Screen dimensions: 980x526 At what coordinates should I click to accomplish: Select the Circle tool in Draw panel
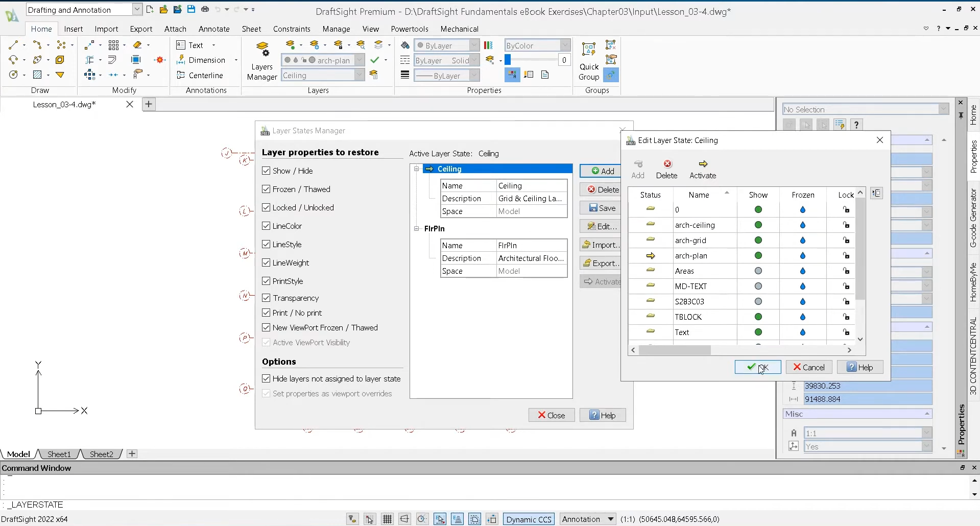13,75
